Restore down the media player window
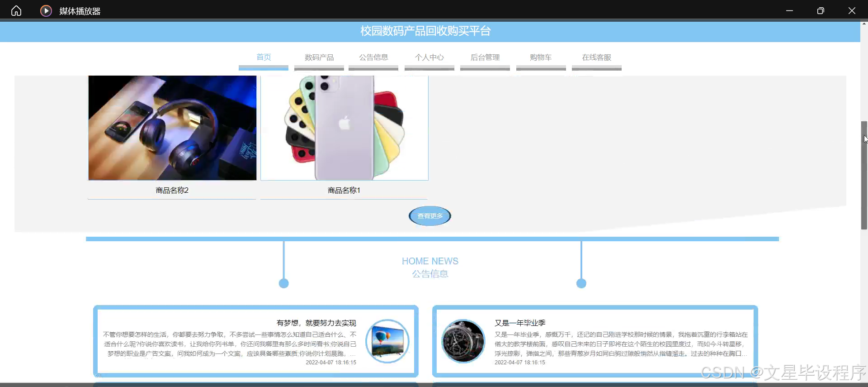 (x=821, y=11)
